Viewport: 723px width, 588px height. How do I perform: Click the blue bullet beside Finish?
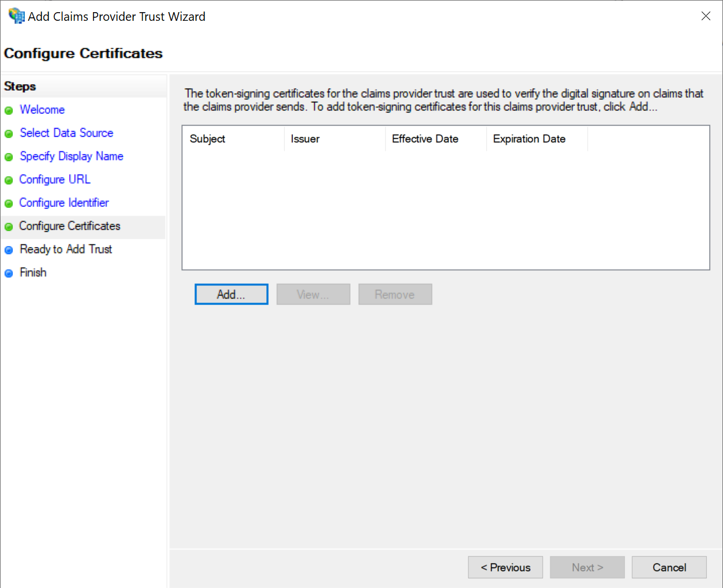9,273
